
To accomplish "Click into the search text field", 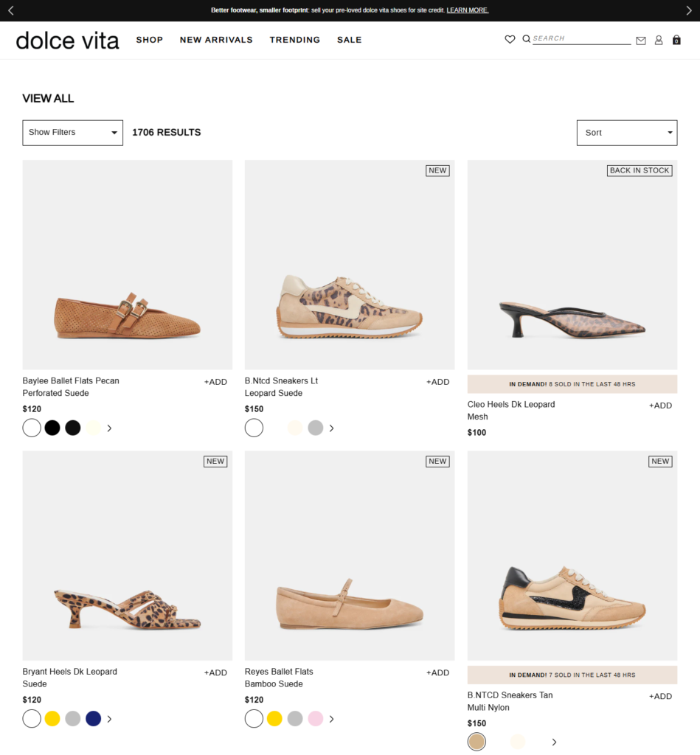I will pyautogui.click(x=581, y=39).
